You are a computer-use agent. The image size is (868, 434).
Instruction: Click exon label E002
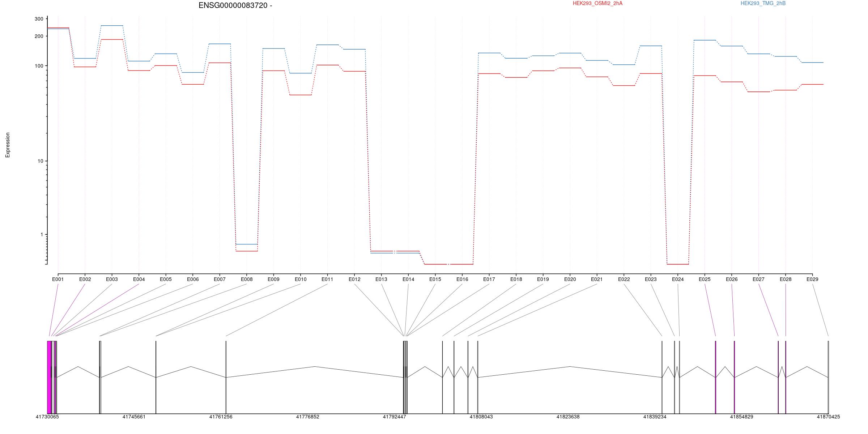pos(85,279)
